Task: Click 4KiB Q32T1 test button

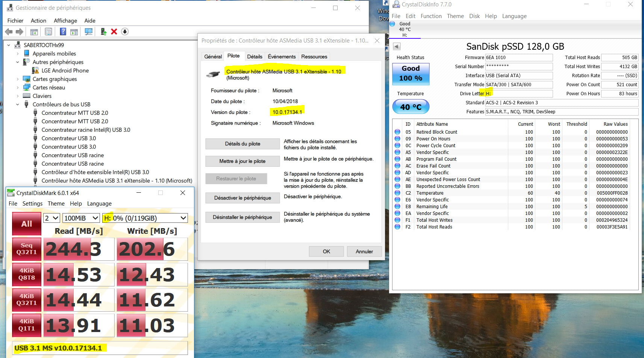Action: [x=27, y=299]
